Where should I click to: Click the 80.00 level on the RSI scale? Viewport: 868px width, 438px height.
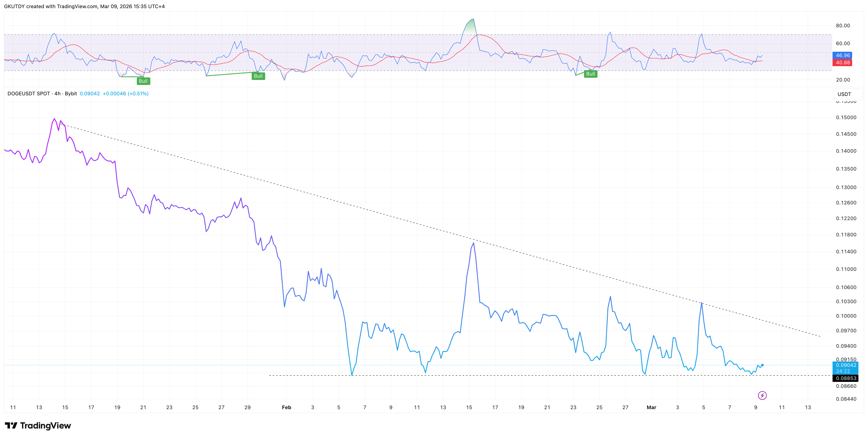tap(843, 26)
